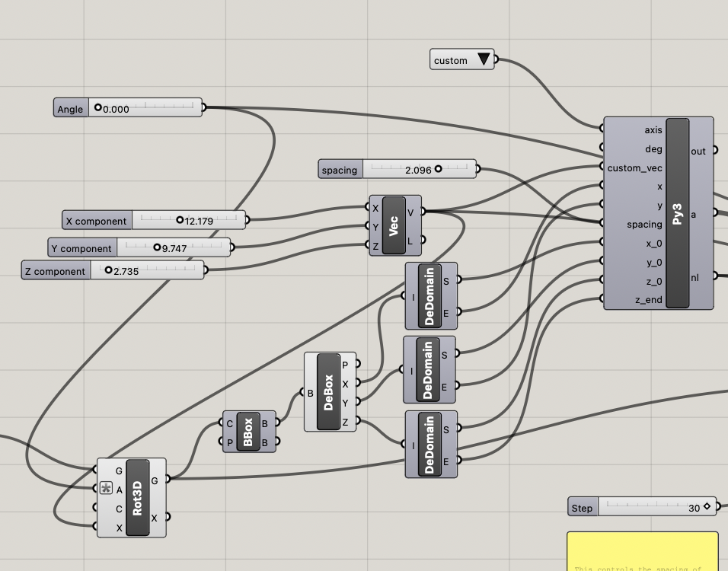Click the topmost DeDomain component
Viewport: 728px width, 571px height.
tap(429, 296)
